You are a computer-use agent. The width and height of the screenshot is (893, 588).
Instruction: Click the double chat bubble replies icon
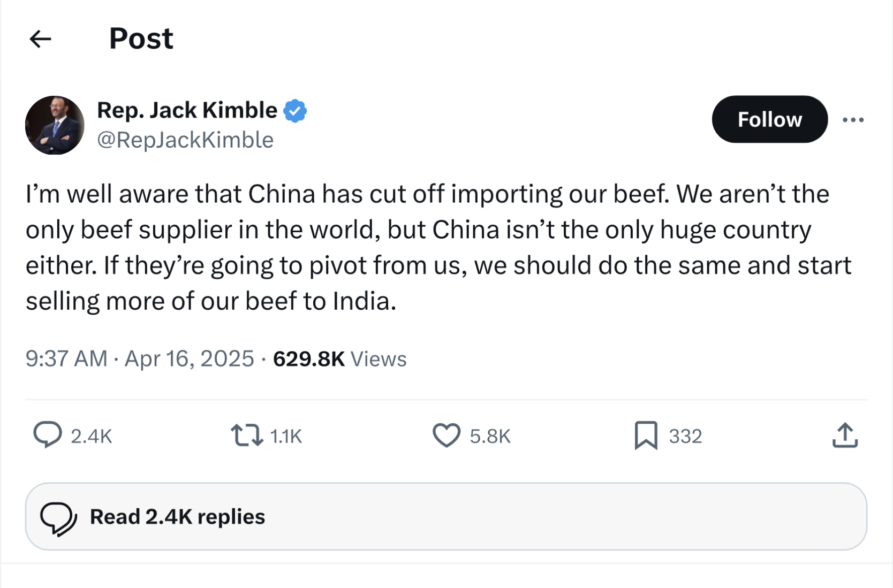[58, 518]
